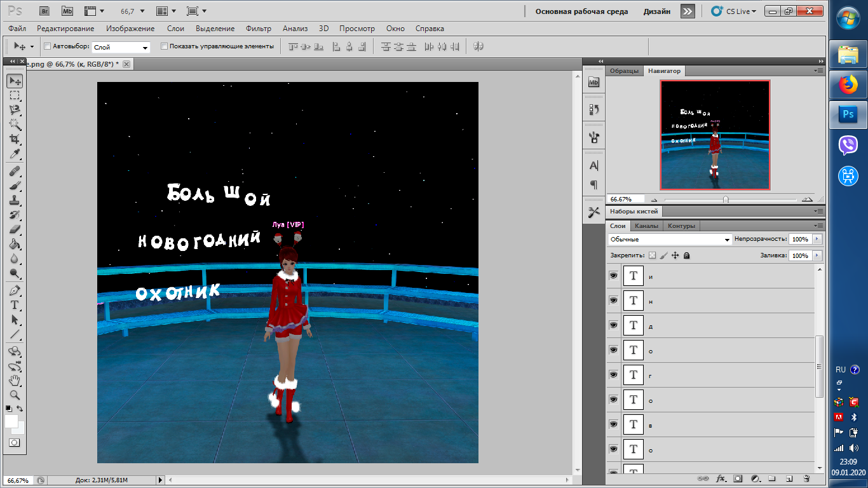This screenshot has height=488, width=868.
Task: Toggle lock all for layer
Action: coord(687,255)
